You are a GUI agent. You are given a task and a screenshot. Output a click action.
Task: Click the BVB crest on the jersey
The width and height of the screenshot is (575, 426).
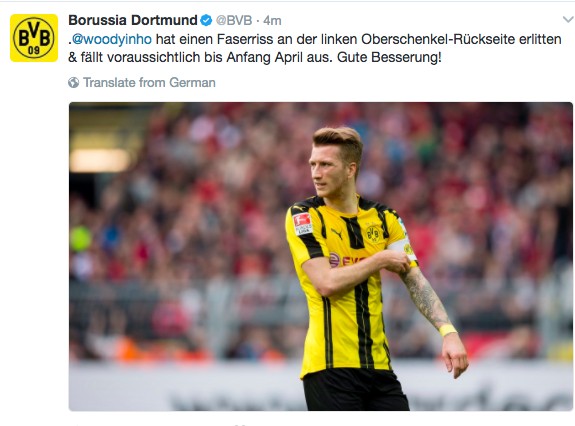[373, 234]
